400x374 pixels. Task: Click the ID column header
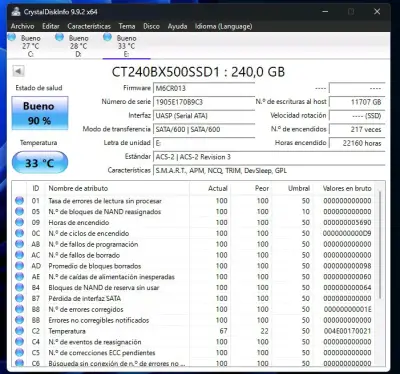click(36, 188)
